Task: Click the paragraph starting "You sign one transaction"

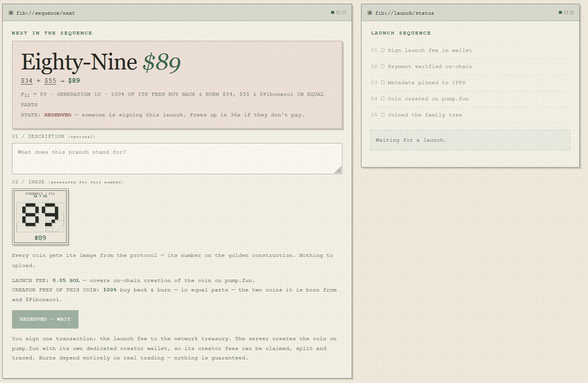Action: (x=174, y=348)
